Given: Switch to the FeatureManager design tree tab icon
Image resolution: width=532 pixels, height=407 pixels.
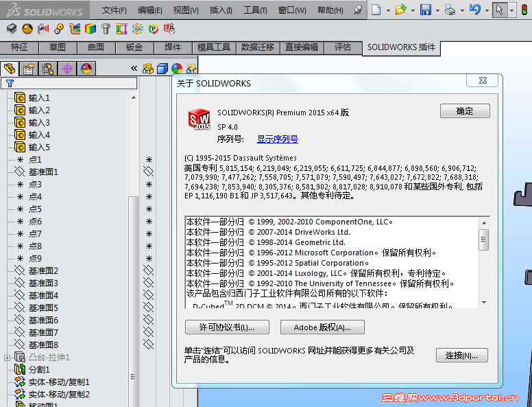Looking at the screenshot, I should [10, 69].
